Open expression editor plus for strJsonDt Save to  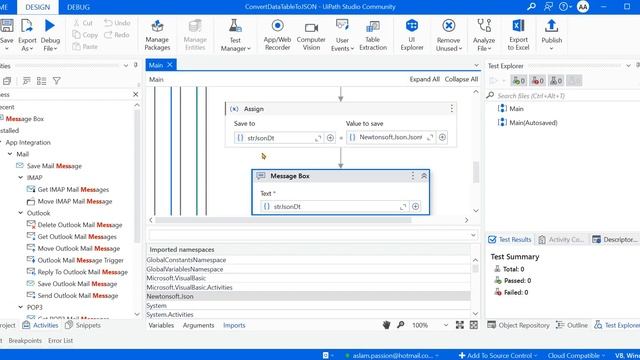point(330,138)
